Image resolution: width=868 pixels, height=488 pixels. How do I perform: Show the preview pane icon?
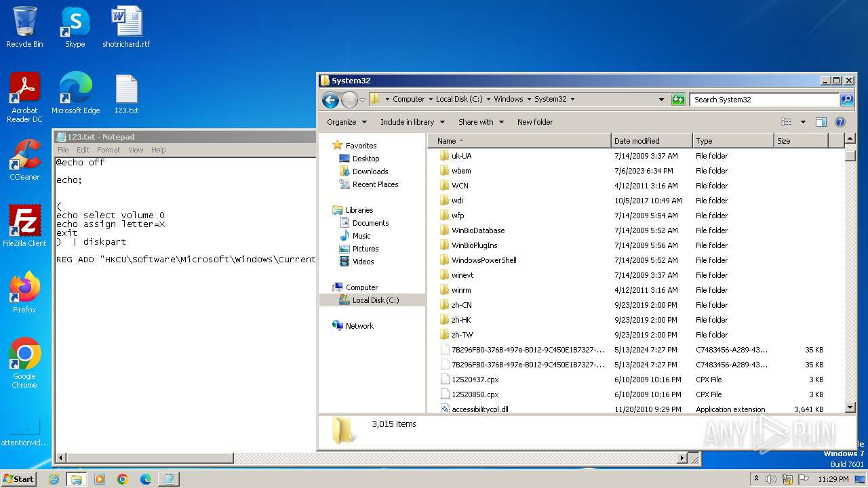[821, 122]
